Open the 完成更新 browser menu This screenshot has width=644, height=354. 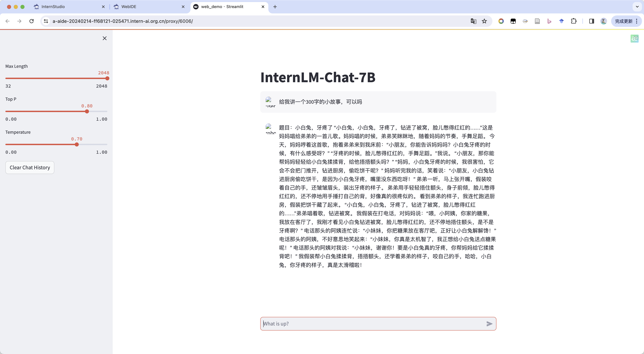click(x=626, y=21)
